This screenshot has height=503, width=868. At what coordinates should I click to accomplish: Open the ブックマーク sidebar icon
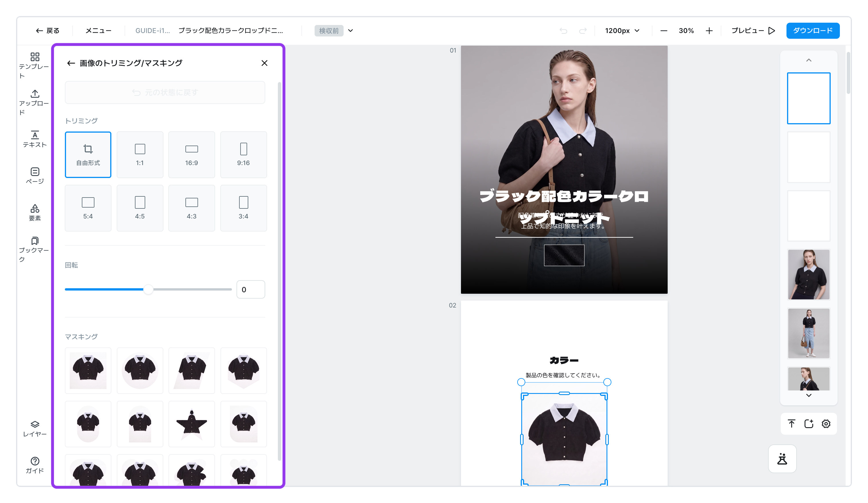coord(34,249)
